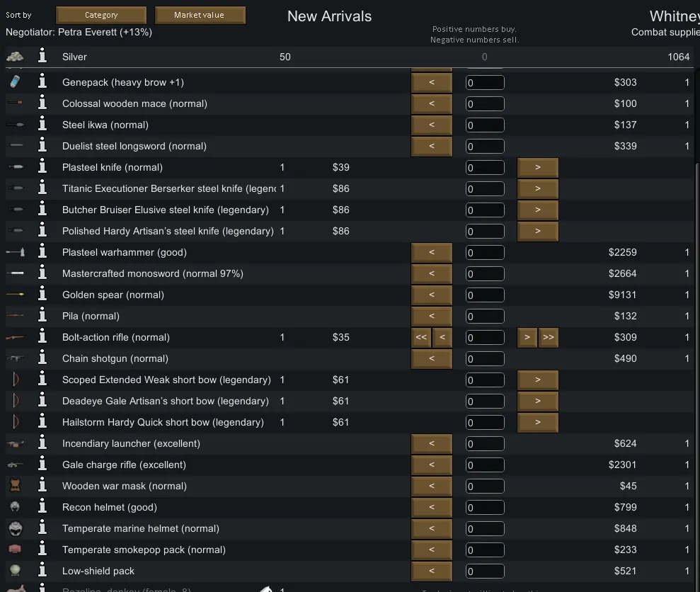This screenshot has width=700, height=592.
Task: Sort trade list by Category
Action: coord(101,15)
